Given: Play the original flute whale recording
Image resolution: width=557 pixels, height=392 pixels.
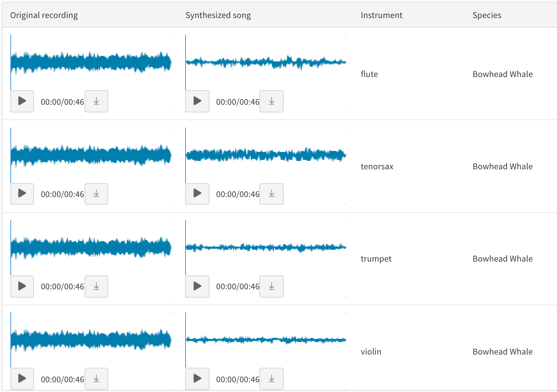Looking at the screenshot, I should click(22, 101).
